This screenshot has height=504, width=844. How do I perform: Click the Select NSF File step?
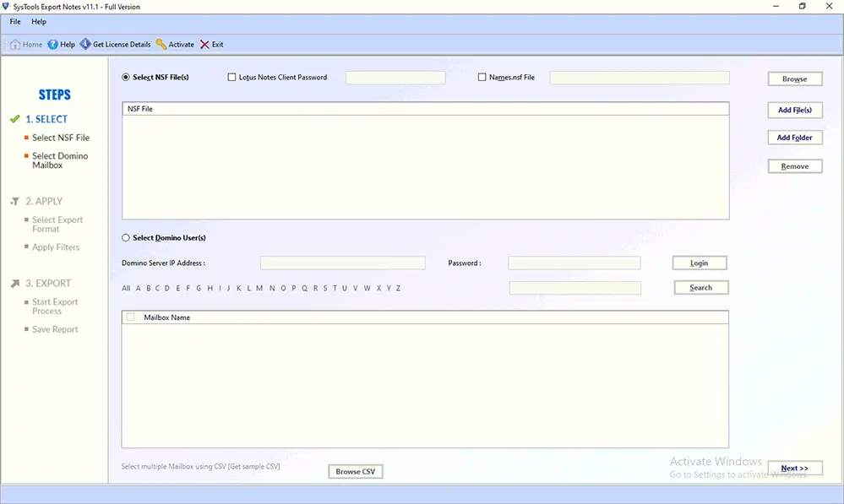coord(61,138)
